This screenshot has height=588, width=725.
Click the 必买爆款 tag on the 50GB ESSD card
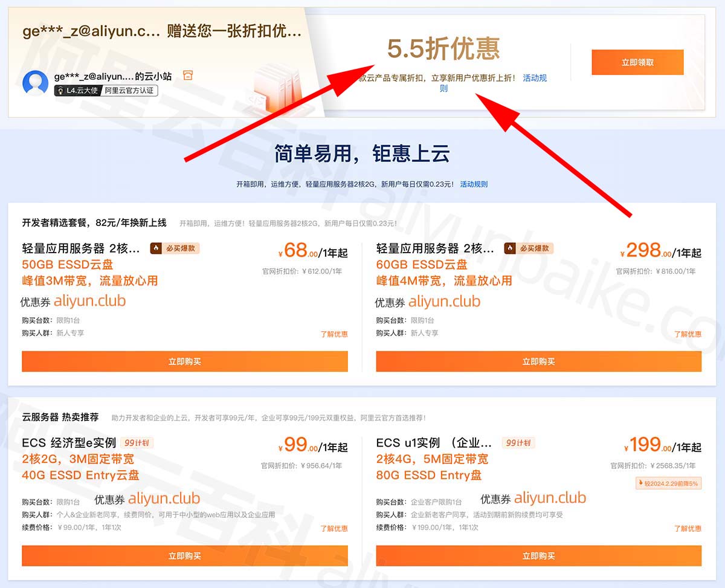[175, 248]
